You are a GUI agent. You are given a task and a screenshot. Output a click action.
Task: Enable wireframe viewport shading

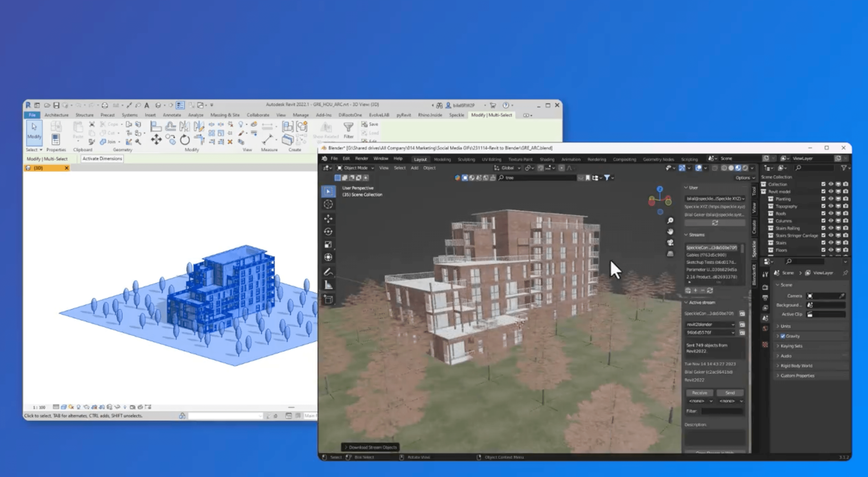pyautogui.click(x=724, y=168)
